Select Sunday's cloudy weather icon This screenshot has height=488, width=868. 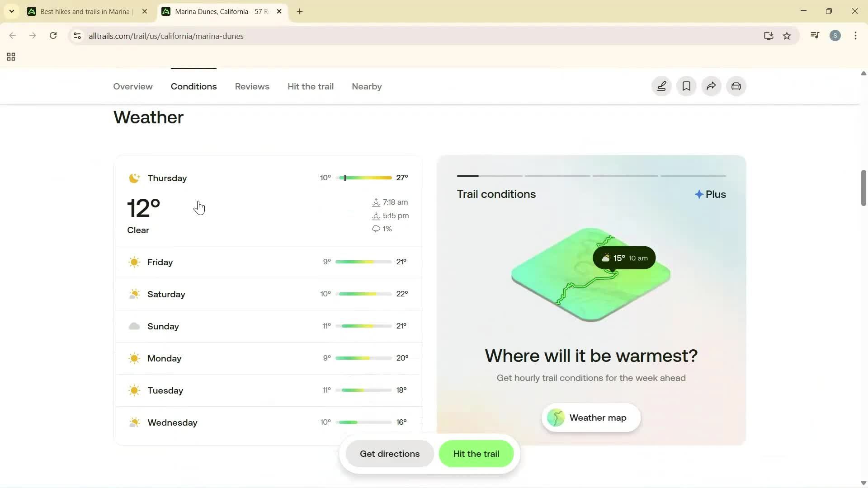(x=134, y=326)
